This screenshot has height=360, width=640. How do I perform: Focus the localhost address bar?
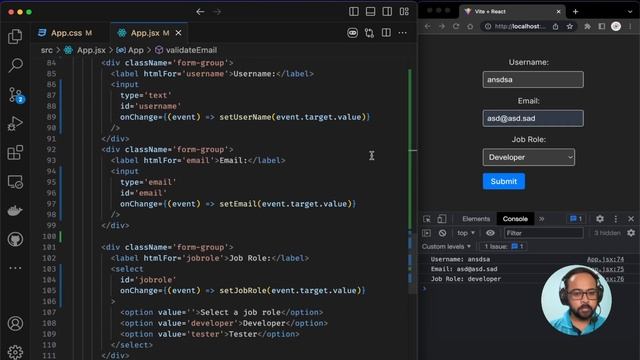coord(520,27)
